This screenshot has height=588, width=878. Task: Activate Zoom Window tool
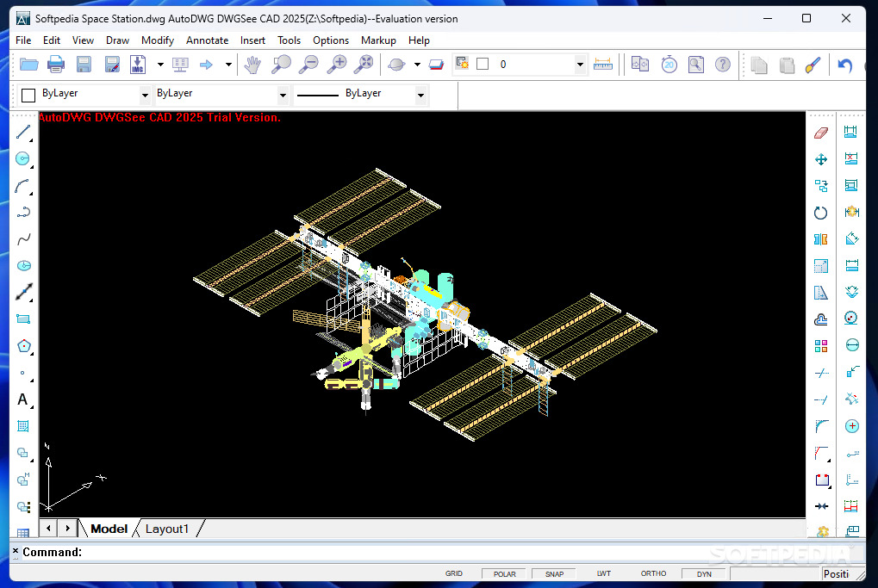click(x=281, y=64)
